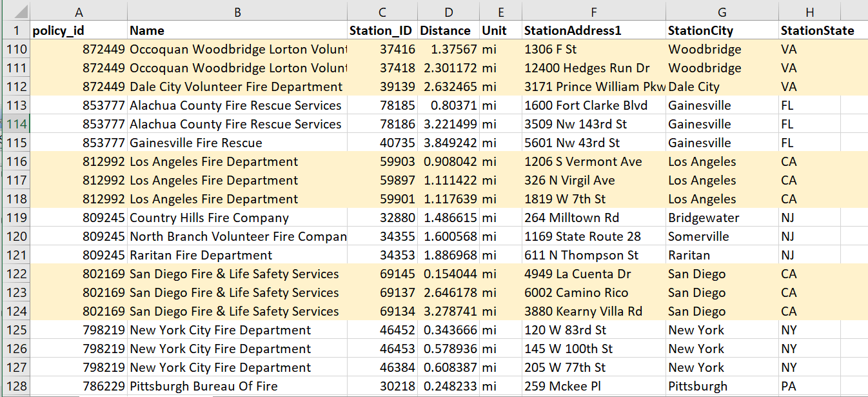This screenshot has height=397, width=868.
Task: Click station ID 59903
Action: [x=382, y=161]
